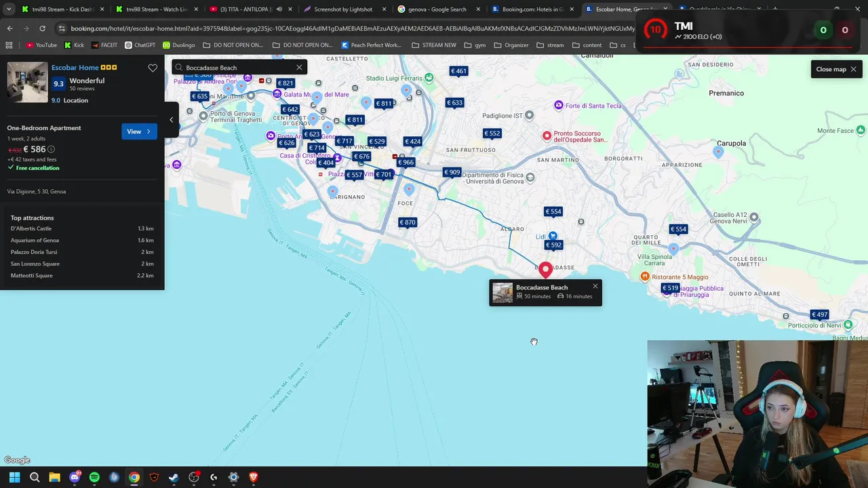The height and width of the screenshot is (488, 868).
Task: Reload the page with the refresh icon
Action: (x=42, y=28)
